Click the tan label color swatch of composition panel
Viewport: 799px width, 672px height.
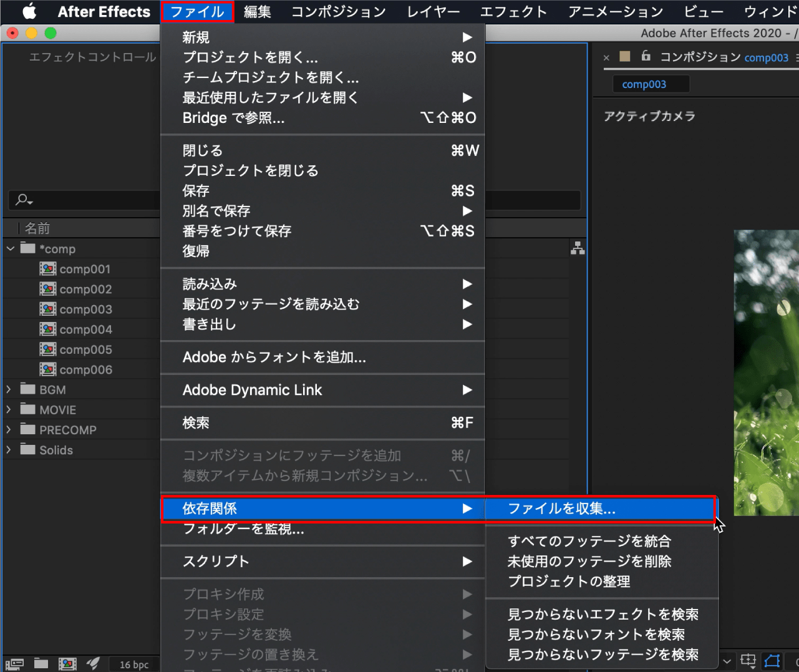624,57
